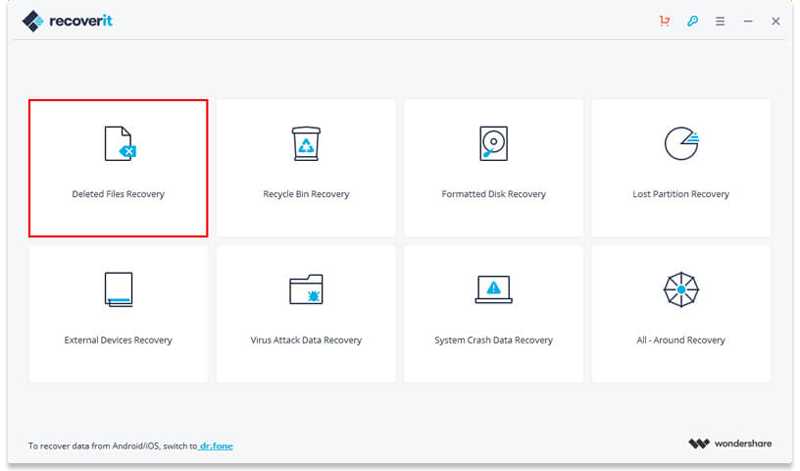Open Deleted Files Recovery icon
Image resolution: width=800 pixels, height=471 pixels.
pyautogui.click(x=120, y=143)
